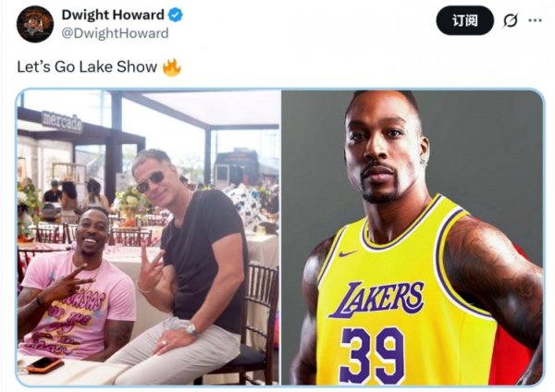The width and height of the screenshot is (555, 392).
Task: Click the Dwight Howard display name
Action: click(113, 15)
